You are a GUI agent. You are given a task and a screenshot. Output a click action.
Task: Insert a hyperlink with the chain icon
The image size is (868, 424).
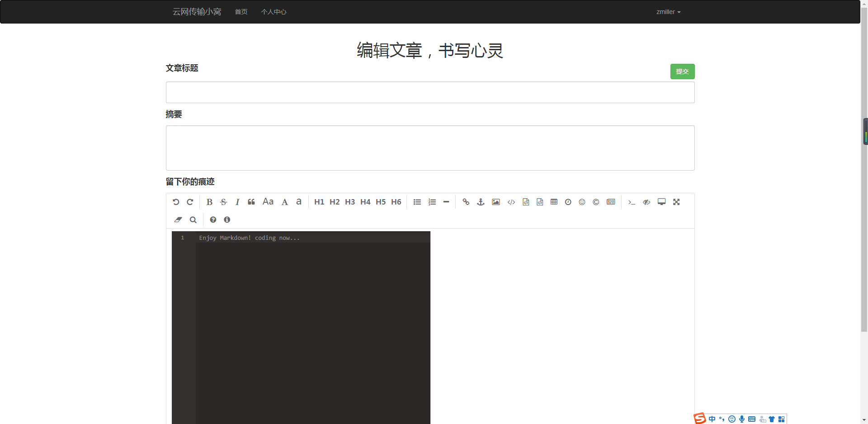click(466, 202)
